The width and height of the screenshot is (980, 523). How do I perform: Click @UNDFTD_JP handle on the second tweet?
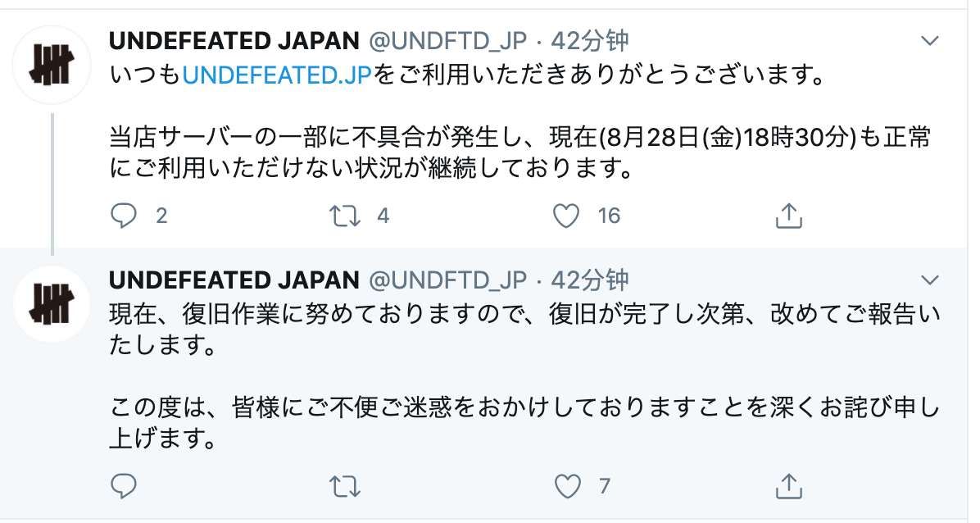click(447, 280)
